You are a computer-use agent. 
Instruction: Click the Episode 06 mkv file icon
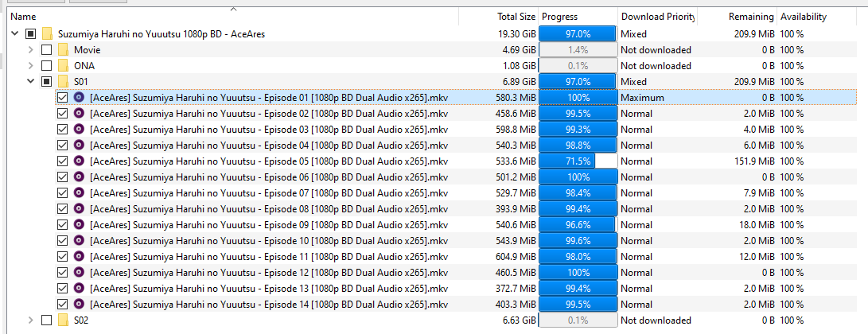click(x=79, y=177)
